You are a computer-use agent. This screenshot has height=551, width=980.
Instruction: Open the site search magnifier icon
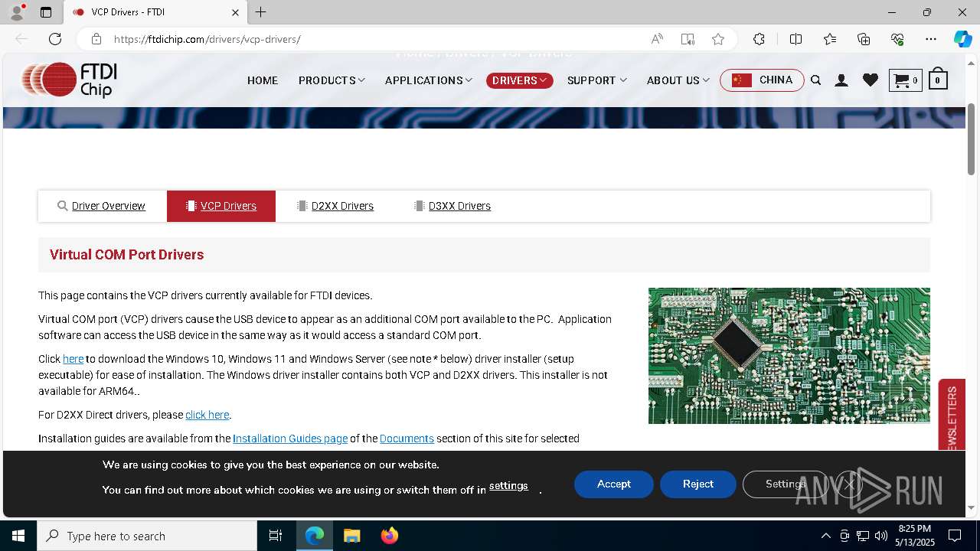816,80
